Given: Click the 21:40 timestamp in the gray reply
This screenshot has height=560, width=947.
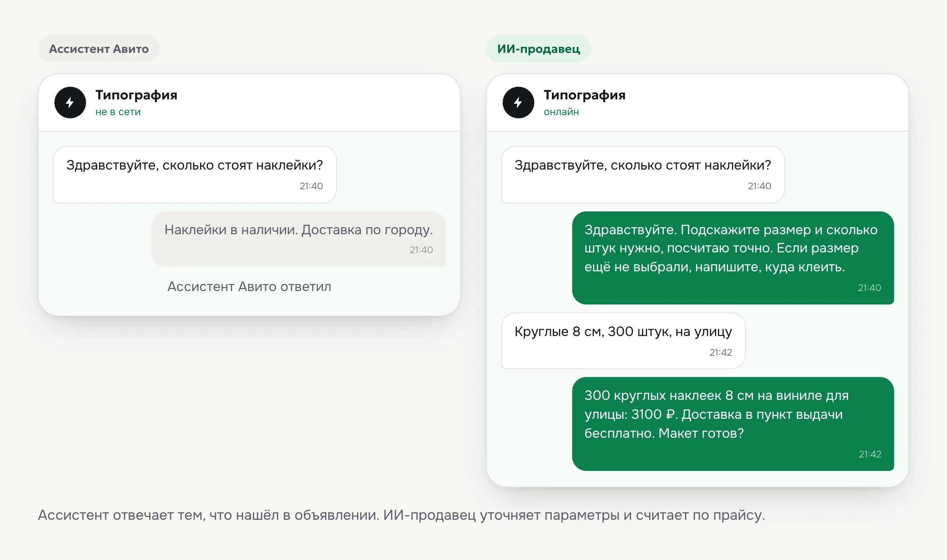Looking at the screenshot, I should (421, 250).
